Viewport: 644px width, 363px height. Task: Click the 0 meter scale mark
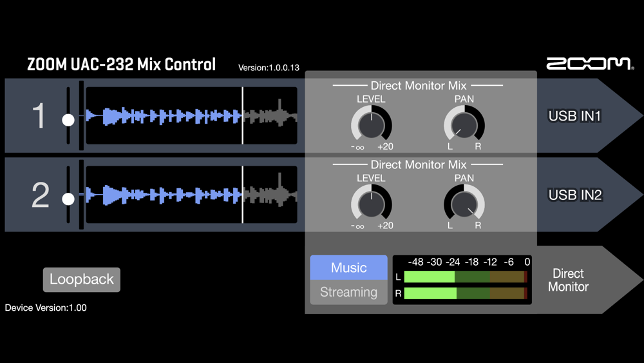pos(527,262)
